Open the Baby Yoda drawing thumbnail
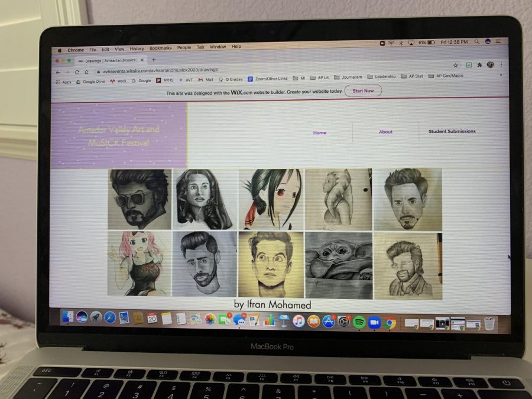 [x=339, y=265]
